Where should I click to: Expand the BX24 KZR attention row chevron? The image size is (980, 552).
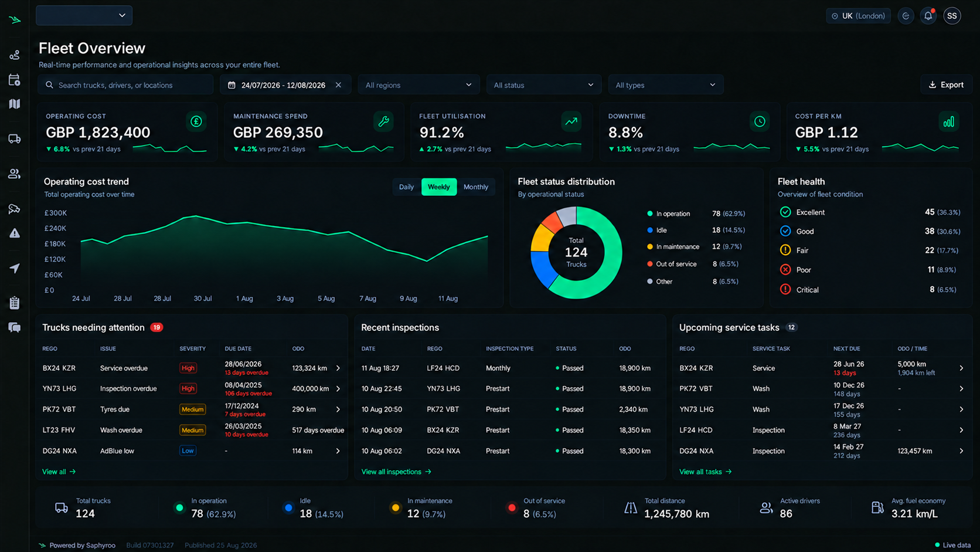pos(338,368)
